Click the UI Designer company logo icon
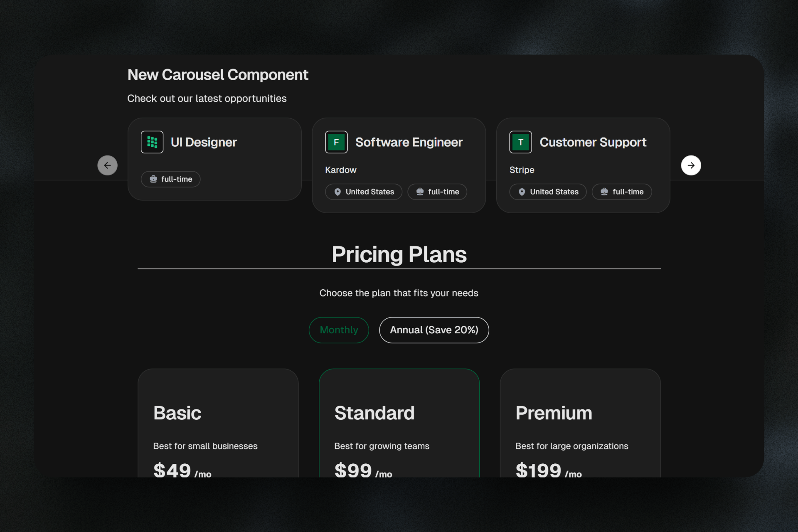Viewport: 798px width, 532px height. 152,142
